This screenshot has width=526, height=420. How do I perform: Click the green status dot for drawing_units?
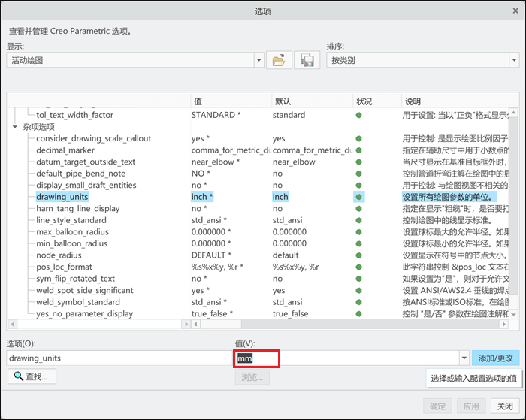tap(358, 197)
